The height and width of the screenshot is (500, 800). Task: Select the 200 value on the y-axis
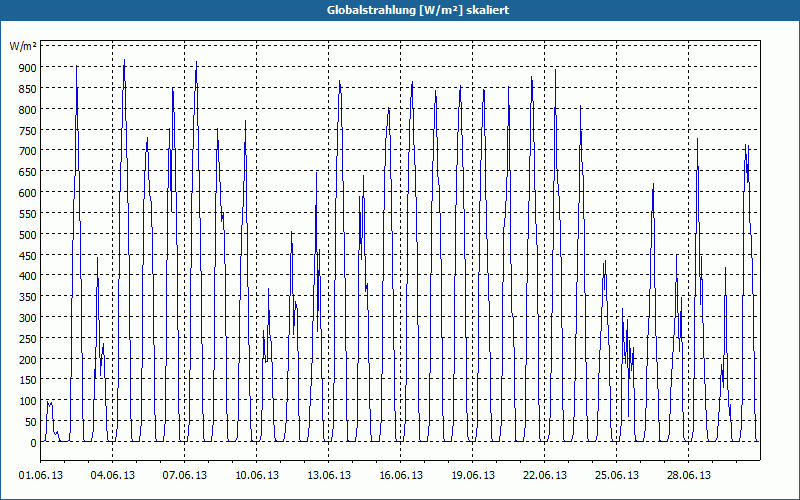[28, 360]
